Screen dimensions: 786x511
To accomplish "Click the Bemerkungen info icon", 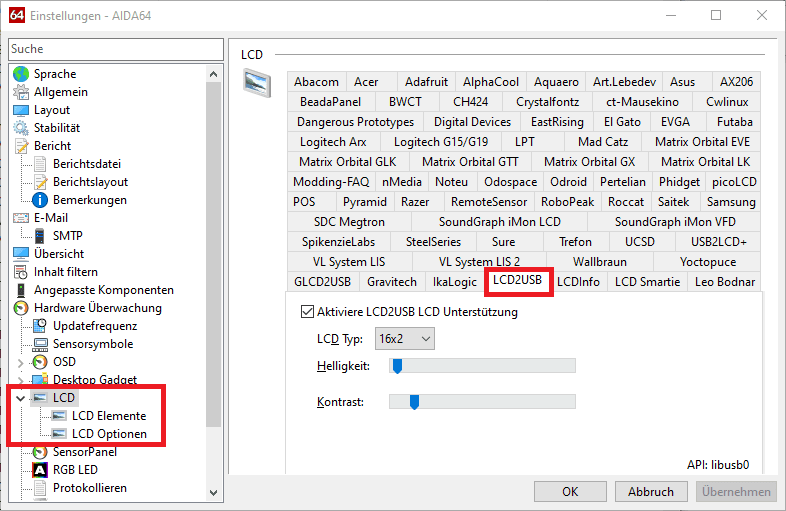I will 40,200.
